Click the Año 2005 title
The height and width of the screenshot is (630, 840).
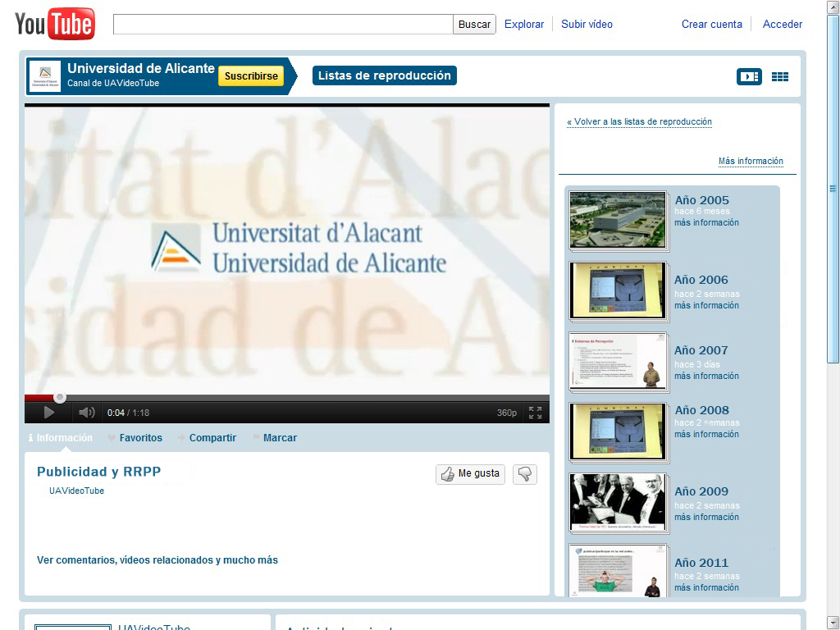pyautogui.click(x=702, y=200)
